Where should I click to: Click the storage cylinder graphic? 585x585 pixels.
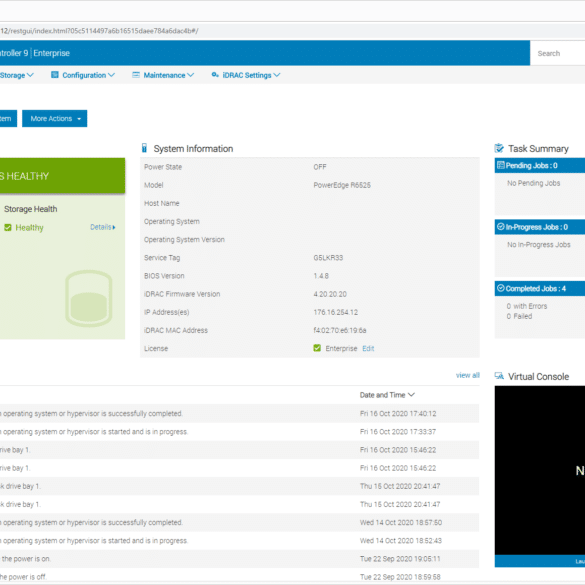89,298
